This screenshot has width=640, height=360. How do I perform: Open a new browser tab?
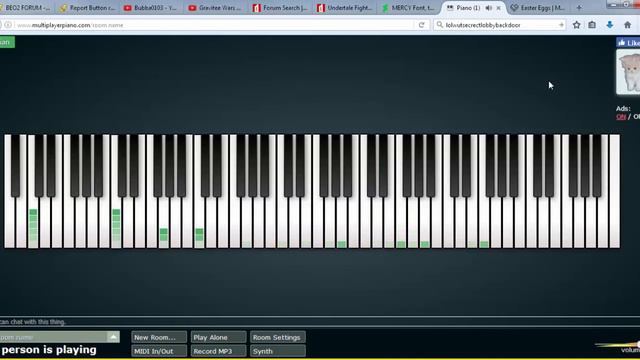click(579, 7)
